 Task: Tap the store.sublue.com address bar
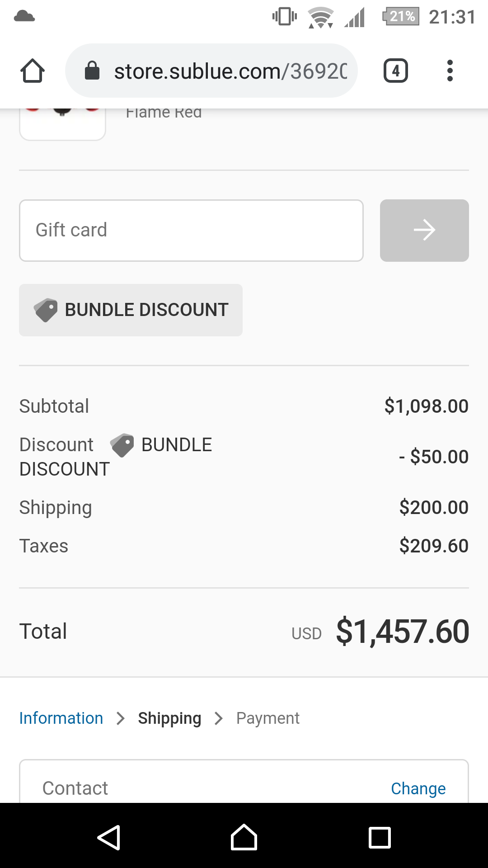click(x=230, y=71)
